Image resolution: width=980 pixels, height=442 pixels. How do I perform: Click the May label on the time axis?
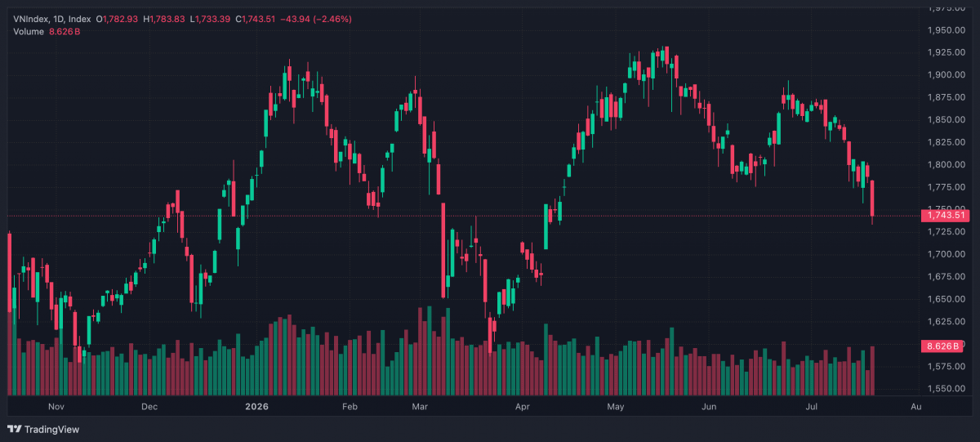(x=616, y=405)
